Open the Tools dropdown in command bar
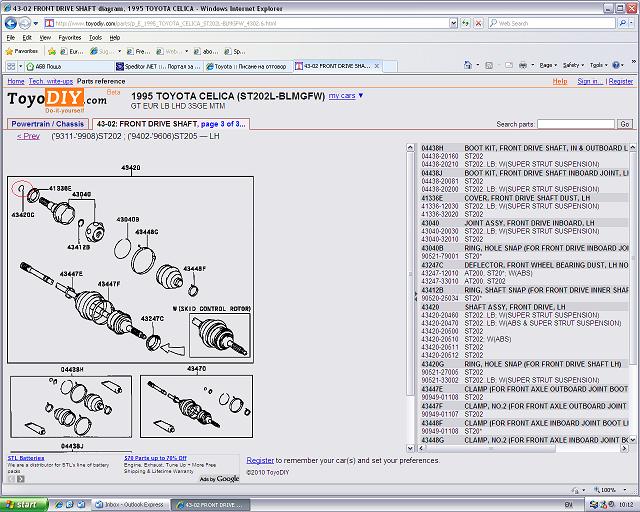 pyautogui.click(x=599, y=65)
